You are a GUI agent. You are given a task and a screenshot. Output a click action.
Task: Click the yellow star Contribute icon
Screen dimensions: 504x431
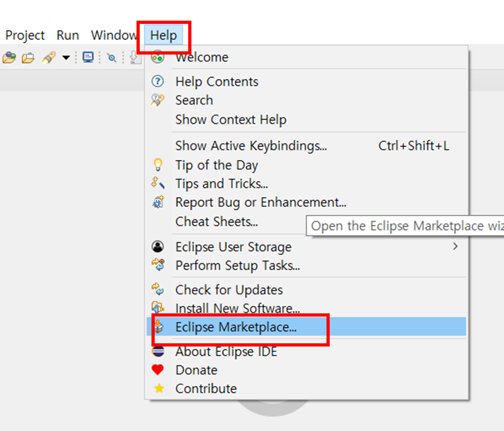[159, 388]
